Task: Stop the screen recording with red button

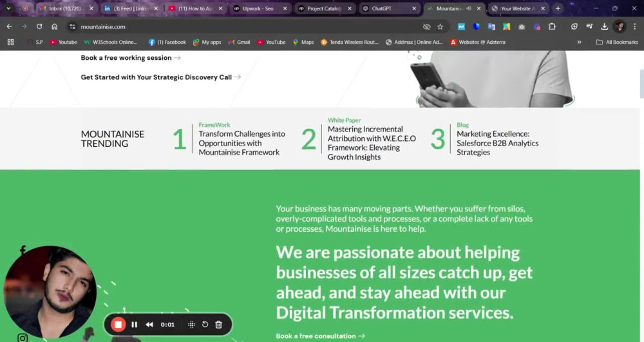Action: pyautogui.click(x=118, y=325)
